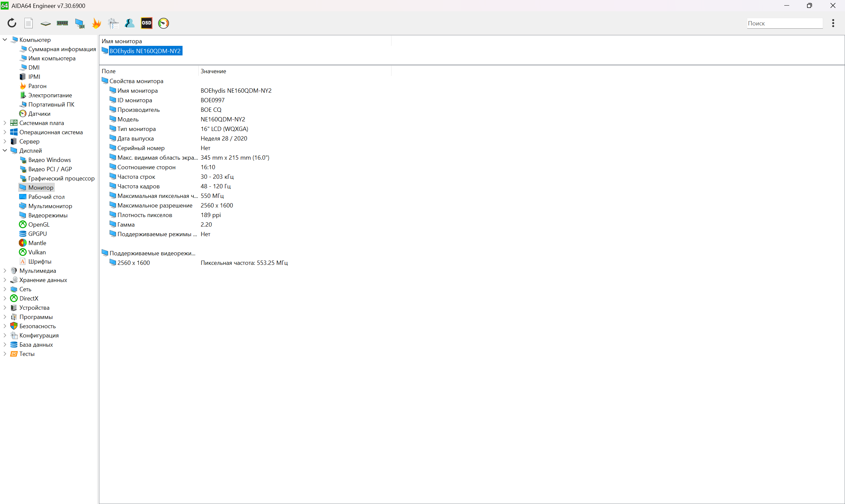Screen dimensions: 845x504
Task: Expand the Мультимедиа tree node
Action: (5, 271)
